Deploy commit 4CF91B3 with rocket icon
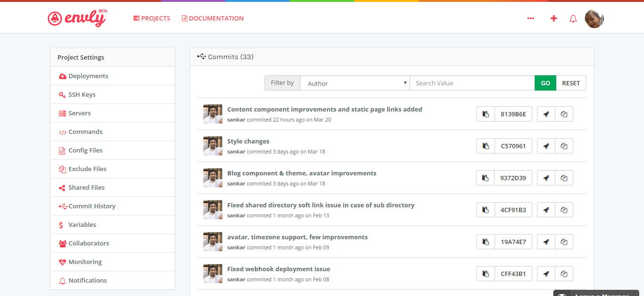This screenshot has width=644, height=296. coord(546,210)
